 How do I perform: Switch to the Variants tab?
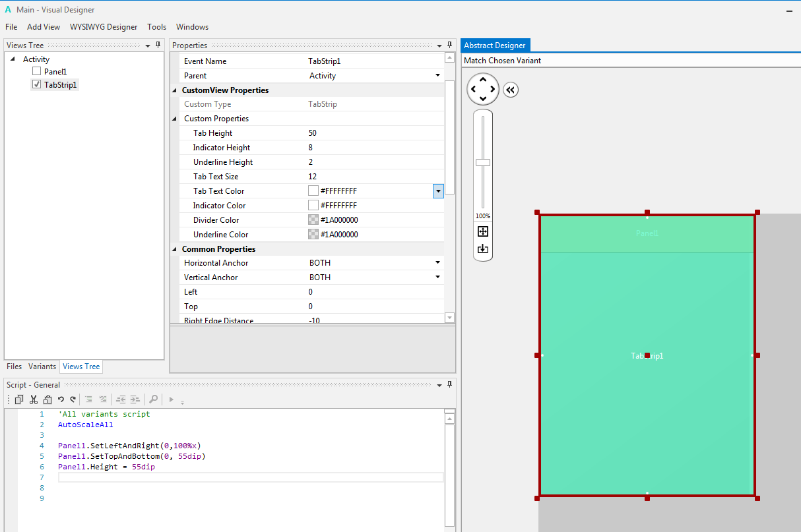tap(42, 367)
